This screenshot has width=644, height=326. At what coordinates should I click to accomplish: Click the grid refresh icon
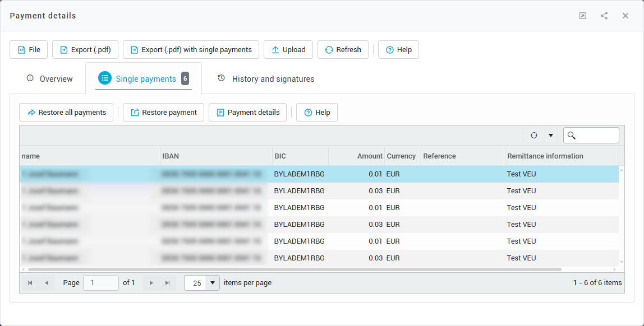[533, 136]
